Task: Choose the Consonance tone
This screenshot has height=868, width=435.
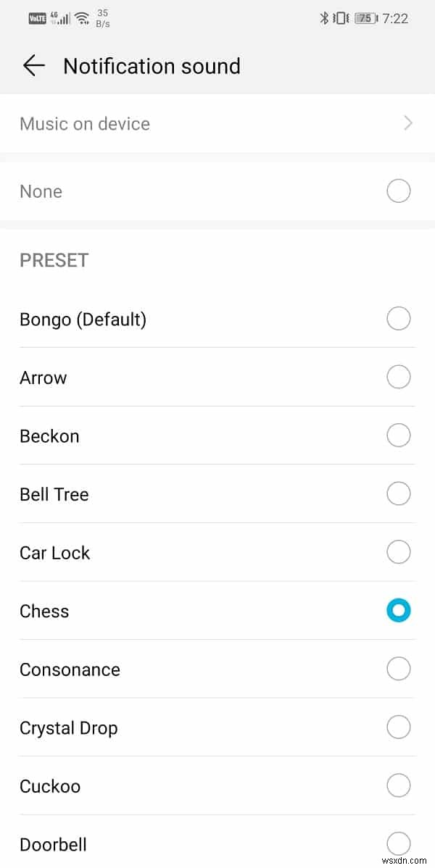Action: (x=398, y=669)
